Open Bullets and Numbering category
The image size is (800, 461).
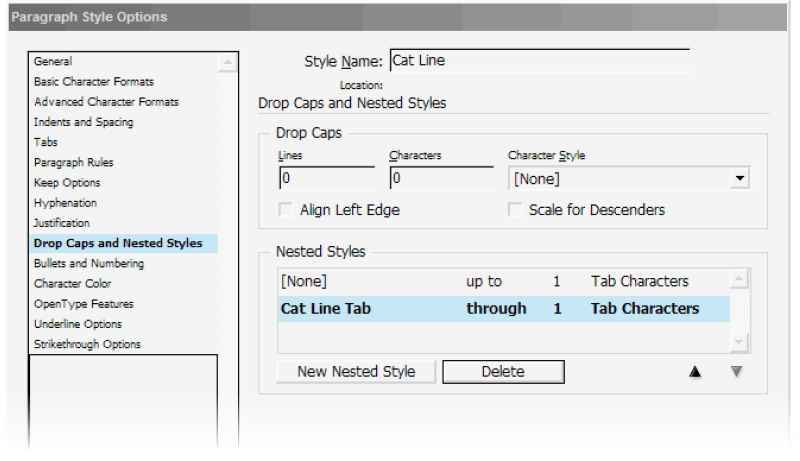click(x=89, y=263)
